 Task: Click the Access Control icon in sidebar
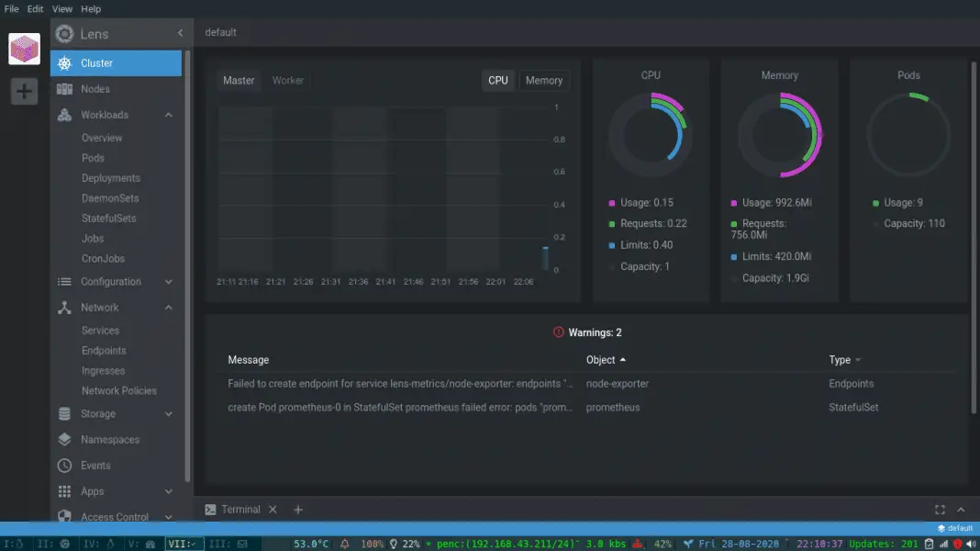[64, 516]
